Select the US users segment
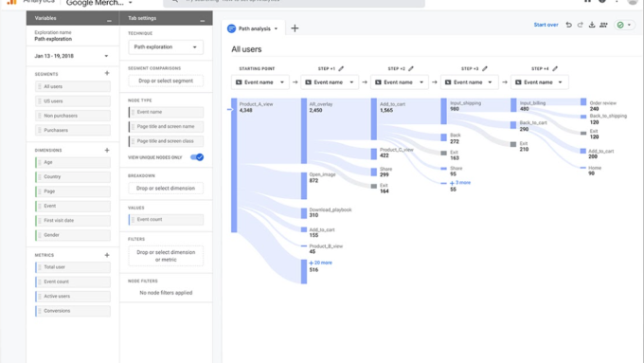 click(x=73, y=101)
